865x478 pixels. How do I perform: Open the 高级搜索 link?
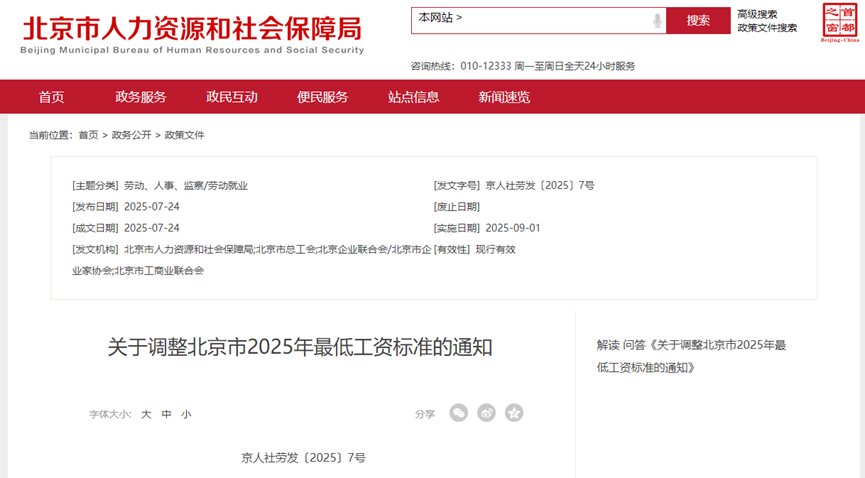tap(757, 14)
